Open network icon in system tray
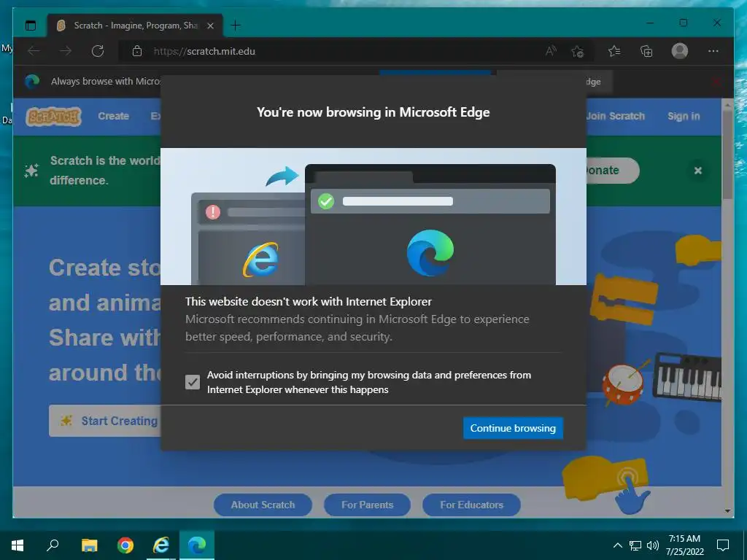The height and width of the screenshot is (560, 747). click(x=635, y=545)
